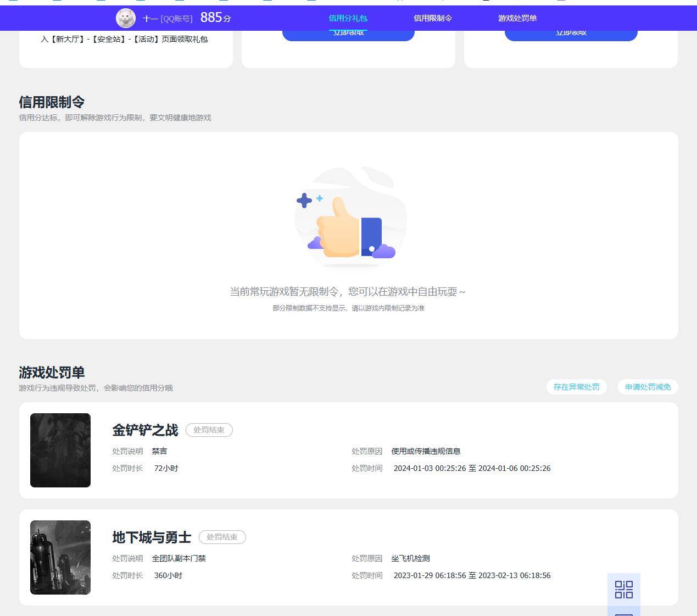This screenshot has height=616, width=697.
Task: Click the thumbs-up illustration in the empty state
Action: [349, 219]
